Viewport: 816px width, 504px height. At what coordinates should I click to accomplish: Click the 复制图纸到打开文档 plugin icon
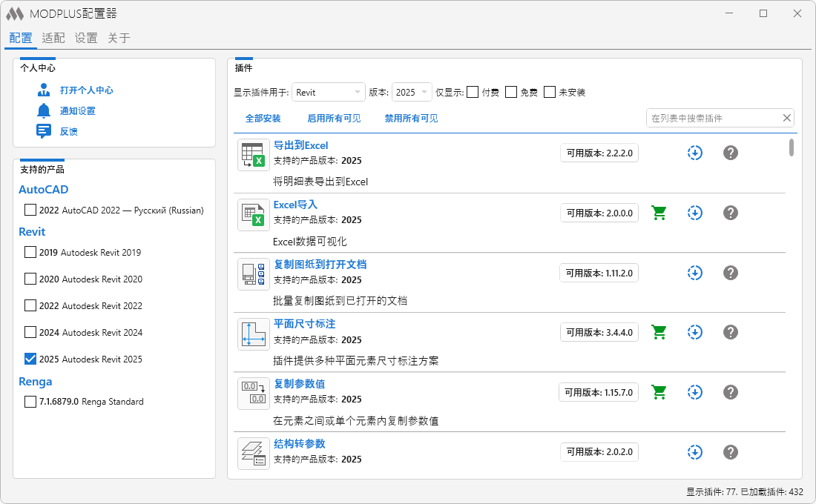point(254,274)
